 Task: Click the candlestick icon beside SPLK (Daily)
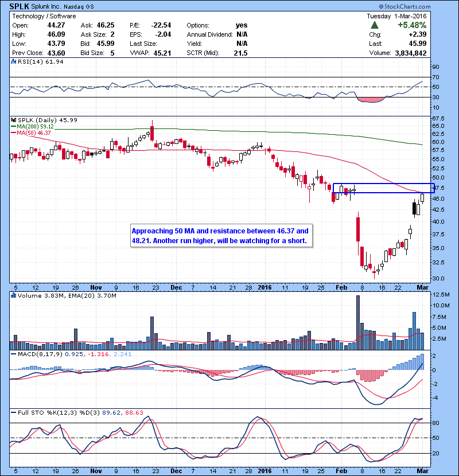click(14, 120)
